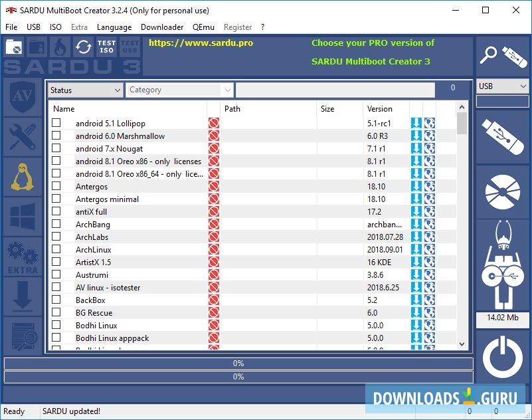Click the Test ISO toolbar icon
This screenshot has width=532, height=420.
pyautogui.click(x=106, y=47)
